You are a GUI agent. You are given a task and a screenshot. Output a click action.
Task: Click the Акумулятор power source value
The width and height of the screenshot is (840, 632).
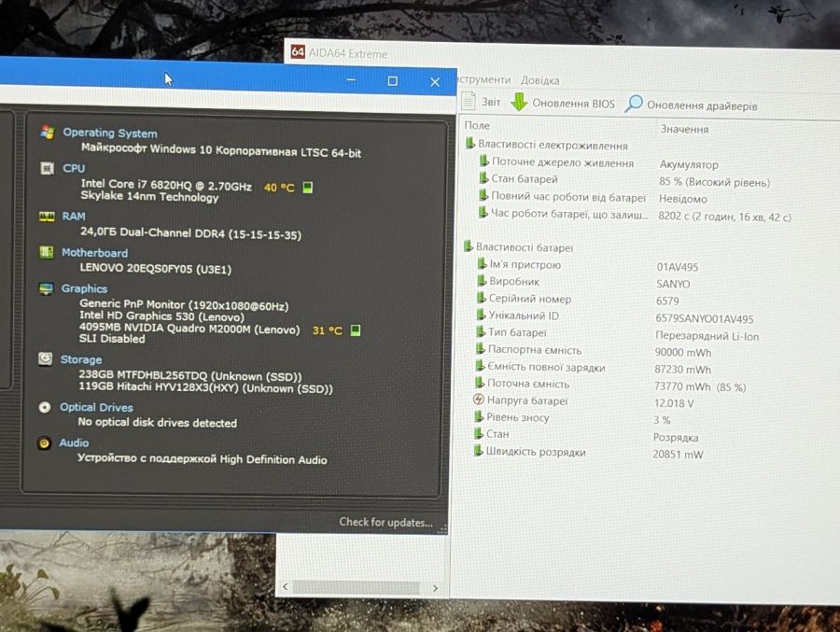[689, 164]
